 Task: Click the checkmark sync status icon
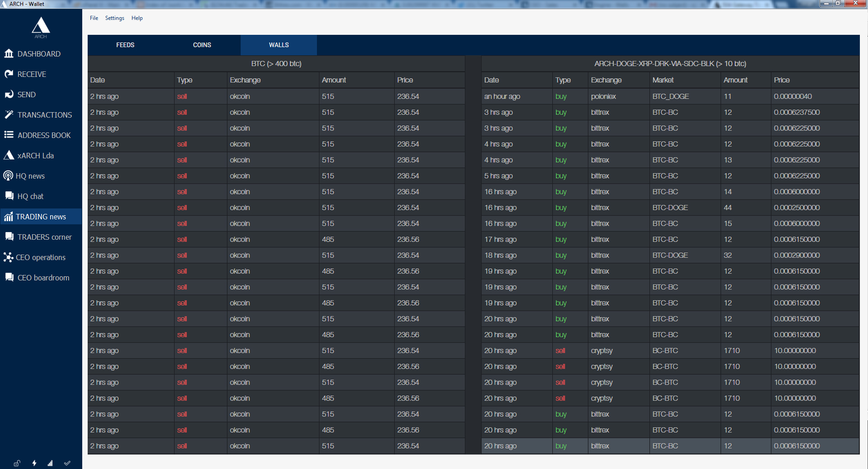tap(67, 463)
